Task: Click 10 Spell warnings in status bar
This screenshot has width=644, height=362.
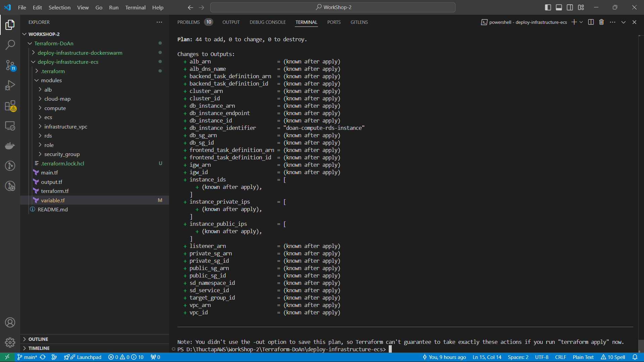Action: pos(613,357)
